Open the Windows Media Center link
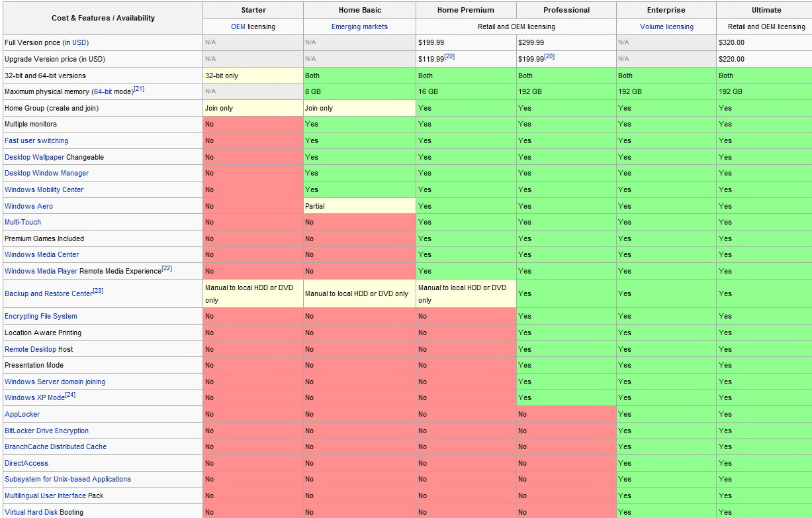812x518 pixels. [x=42, y=254]
